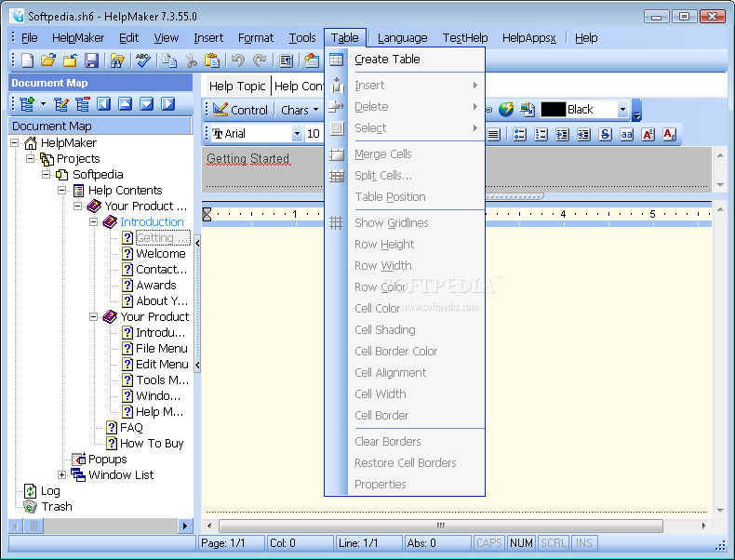Click the editor horizontal scrollbar thumb
Viewport: 735px width, 560px height.
(441, 526)
